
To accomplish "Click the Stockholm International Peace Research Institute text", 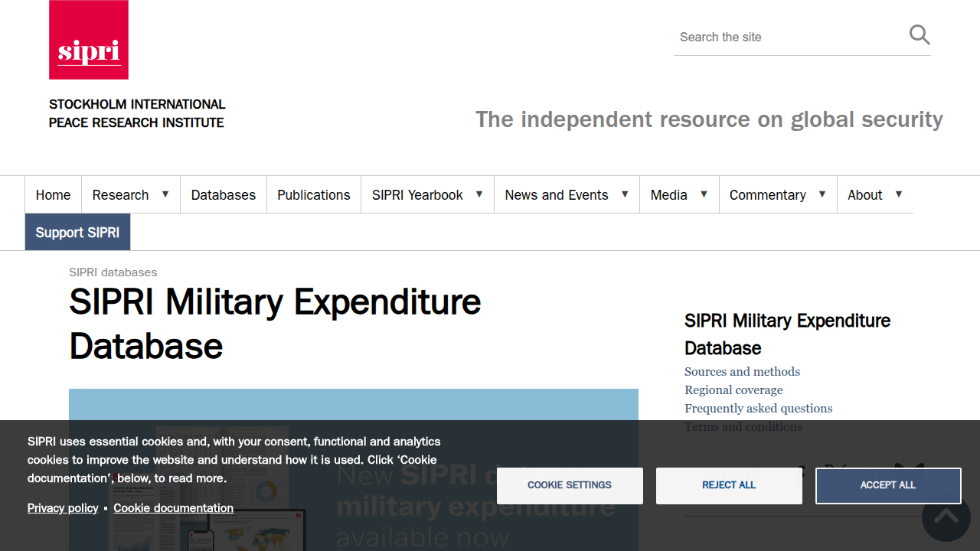I will (x=137, y=113).
